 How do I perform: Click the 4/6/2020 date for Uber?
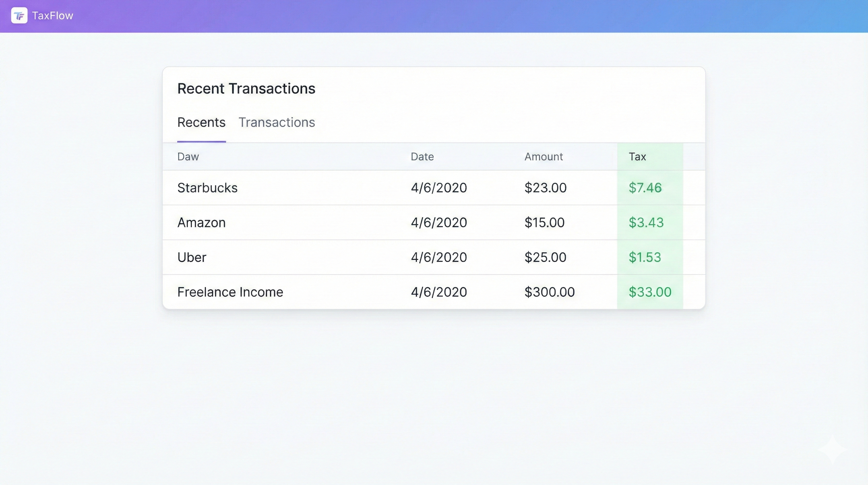(x=439, y=257)
